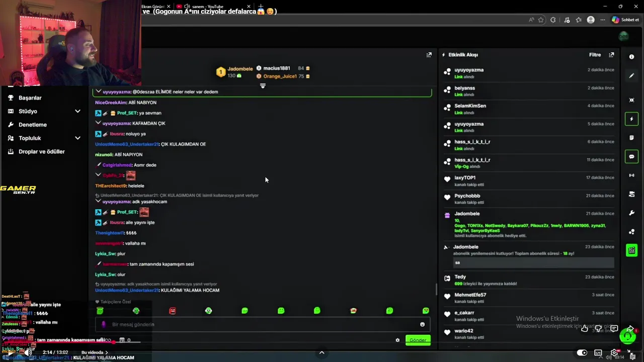Click the chat panel scrollbar
This screenshot has width=644, height=362.
click(x=436, y=290)
